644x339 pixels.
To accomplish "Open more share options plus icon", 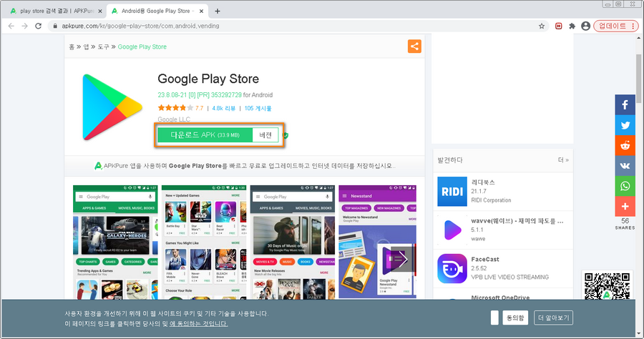I will click(x=625, y=207).
